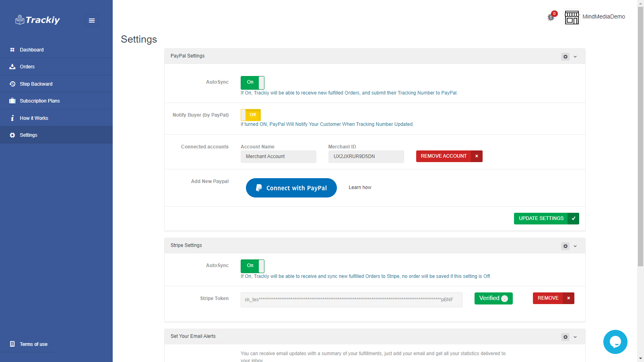This screenshot has height=362, width=644.
Task: Open Orders from the sidebar
Action: click(x=27, y=67)
